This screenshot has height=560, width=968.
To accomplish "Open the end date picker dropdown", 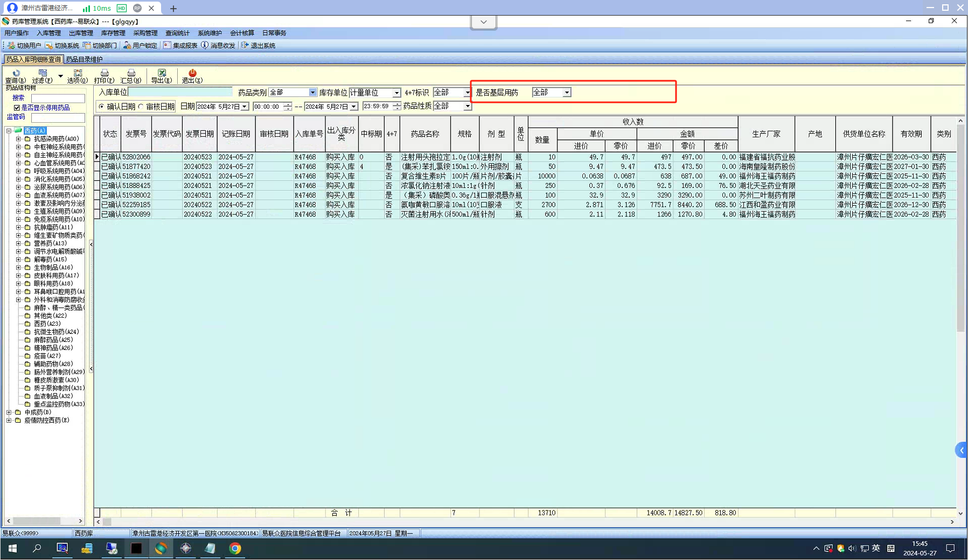I will [x=353, y=107].
